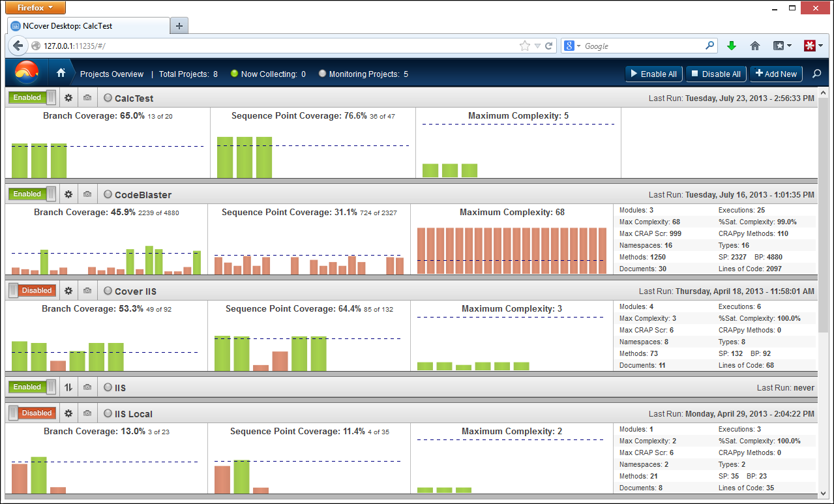Open Firefox downloads green arrow
The height and width of the screenshot is (504, 834).
732,46
